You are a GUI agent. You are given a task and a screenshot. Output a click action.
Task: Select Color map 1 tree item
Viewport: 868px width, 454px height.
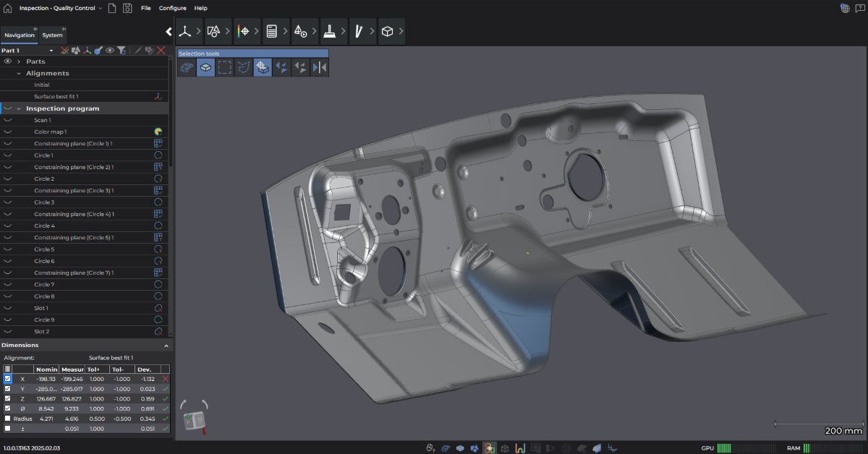tap(50, 132)
